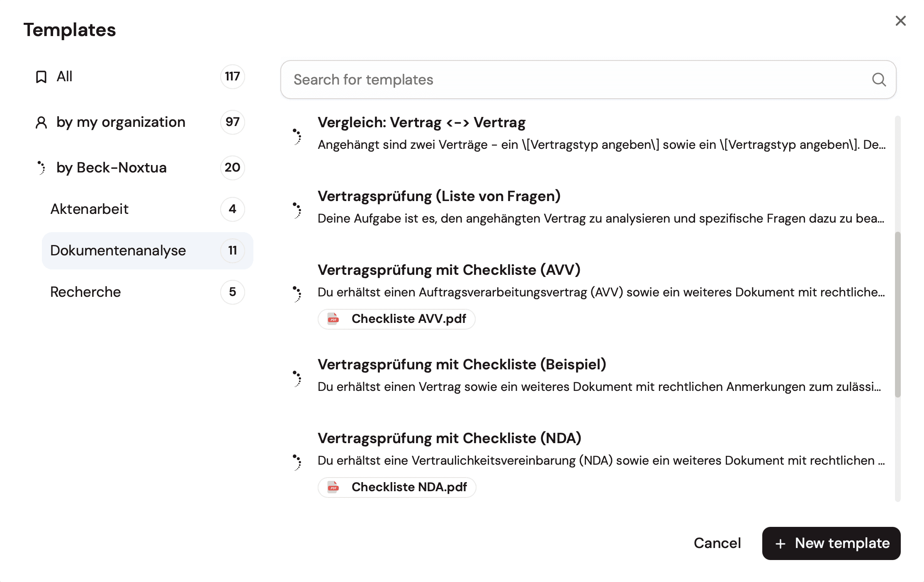This screenshot has width=924, height=582.
Task: Click the Beck-Noxtua logo icon in sidebar
Action: coord(41,168)
